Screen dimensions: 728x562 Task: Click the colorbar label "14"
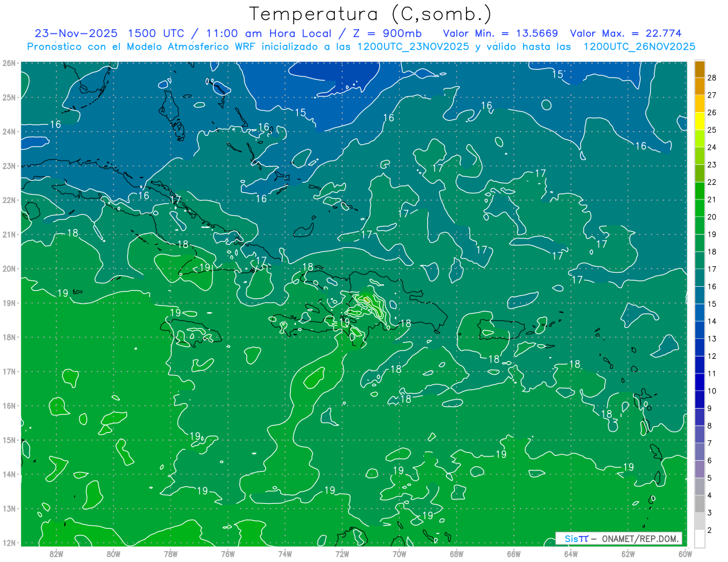(x=712, y=321)
